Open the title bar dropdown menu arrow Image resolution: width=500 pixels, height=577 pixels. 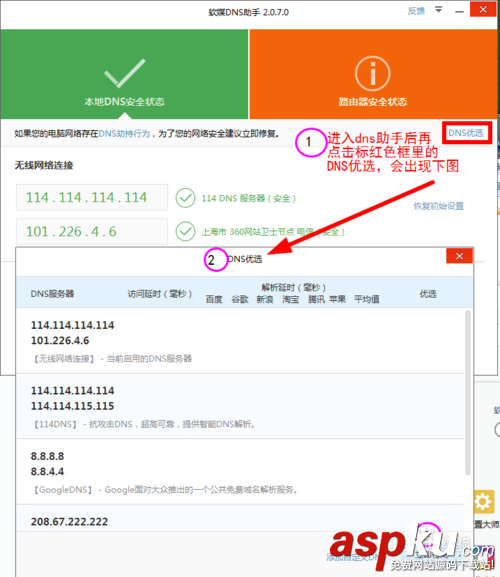439,10
